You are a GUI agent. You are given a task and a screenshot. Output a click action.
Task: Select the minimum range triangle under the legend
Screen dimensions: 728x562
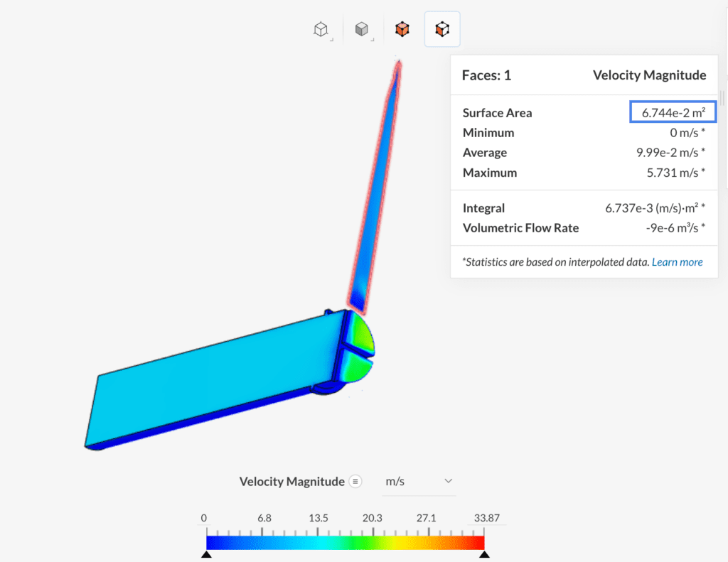[205, 553]
